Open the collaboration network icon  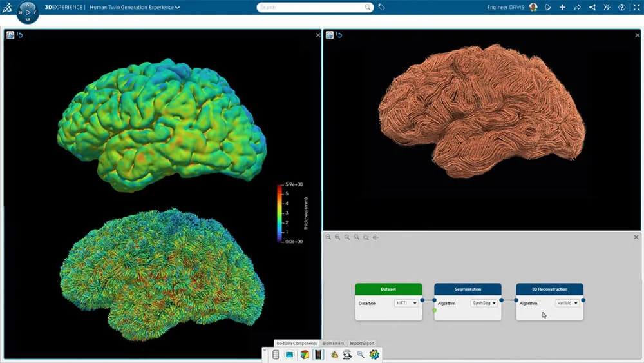[x=592, y=7]
